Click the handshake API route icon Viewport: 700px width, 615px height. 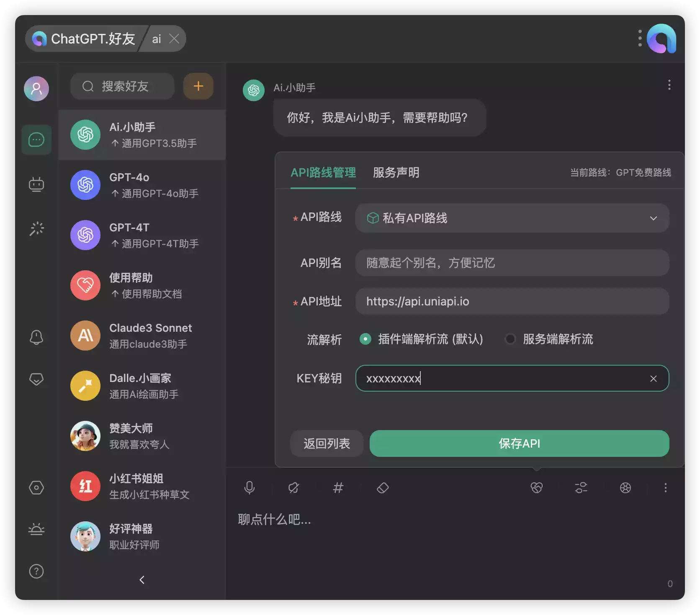(x=537, y=488)
